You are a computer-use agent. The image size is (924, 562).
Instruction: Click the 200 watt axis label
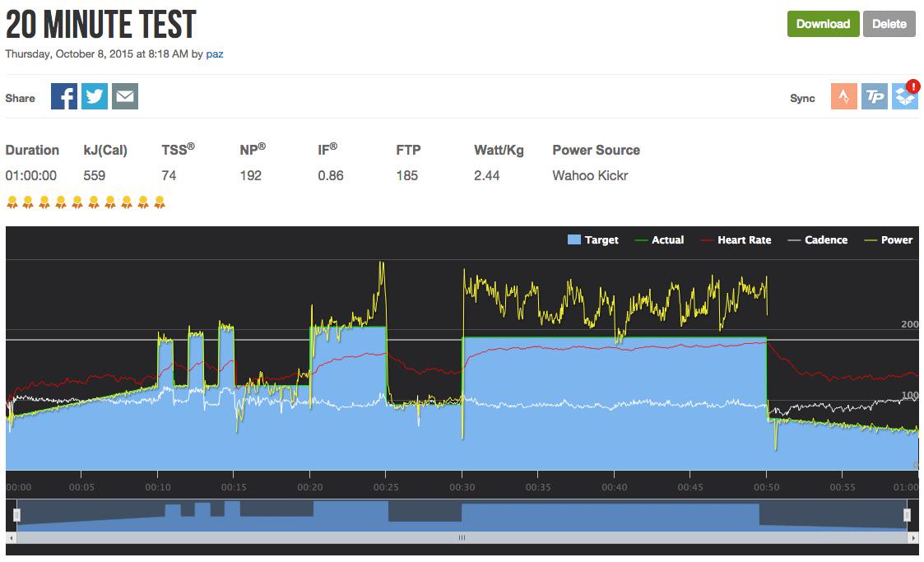click(x=909, y=324)
